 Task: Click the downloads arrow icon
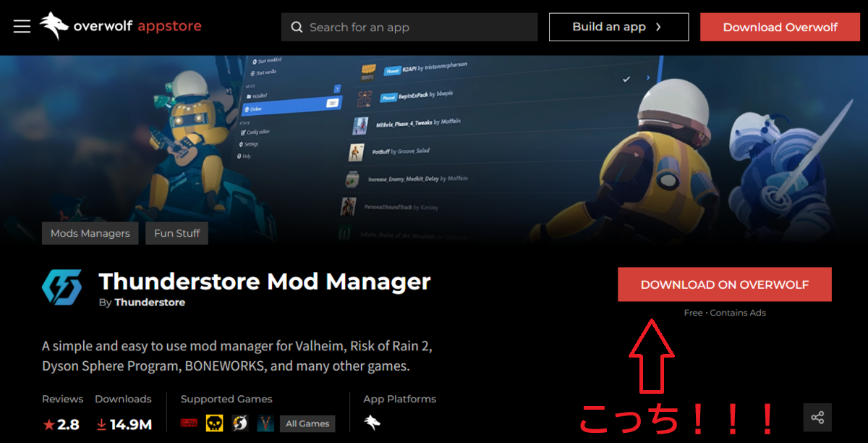tap(101, 425)
